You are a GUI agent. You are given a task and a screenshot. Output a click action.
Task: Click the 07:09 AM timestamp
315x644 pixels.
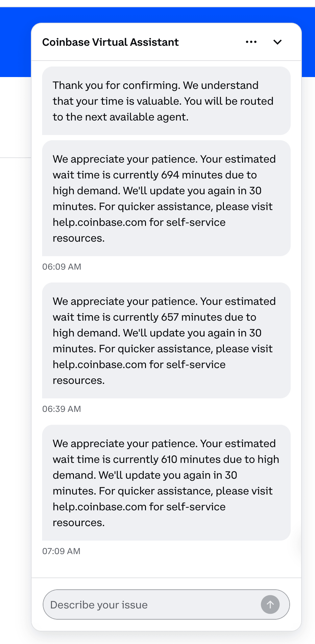coord(61,551)
